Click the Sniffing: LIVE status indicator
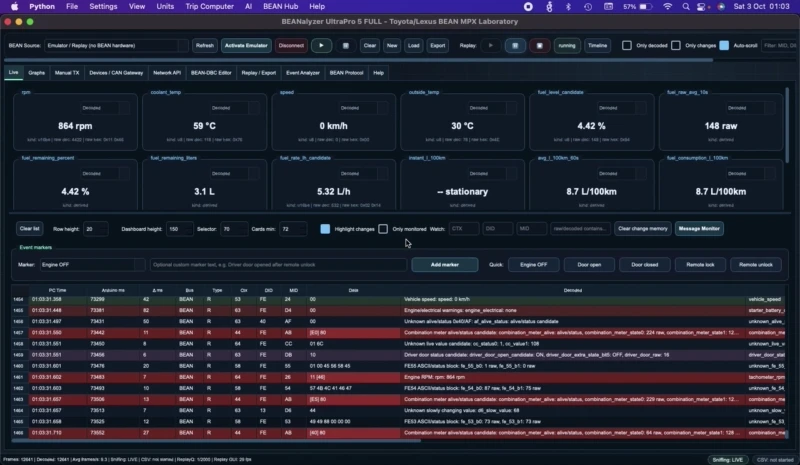Screen dimensions: 800x465 coord(728,459)
